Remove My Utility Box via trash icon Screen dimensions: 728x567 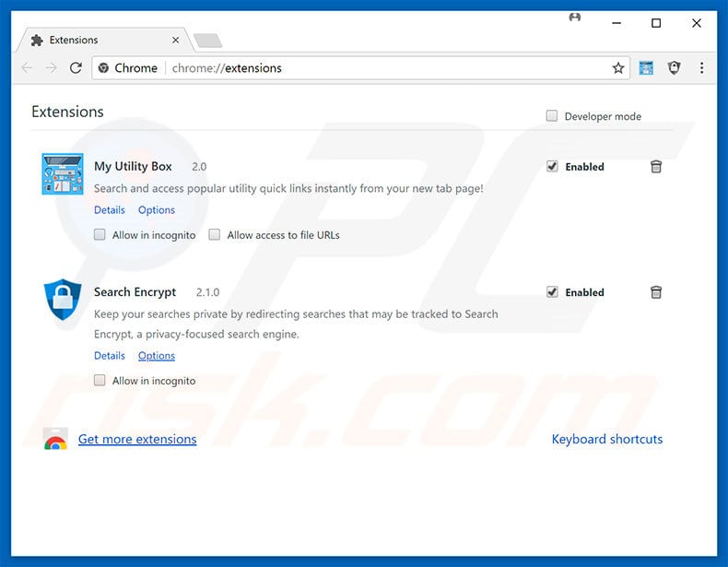point(655,166)
